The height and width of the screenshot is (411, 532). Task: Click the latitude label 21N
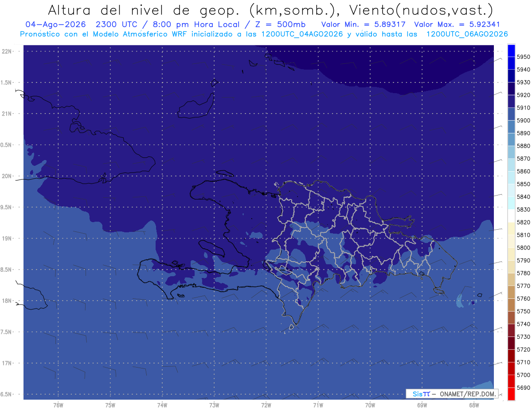point(8,114)
